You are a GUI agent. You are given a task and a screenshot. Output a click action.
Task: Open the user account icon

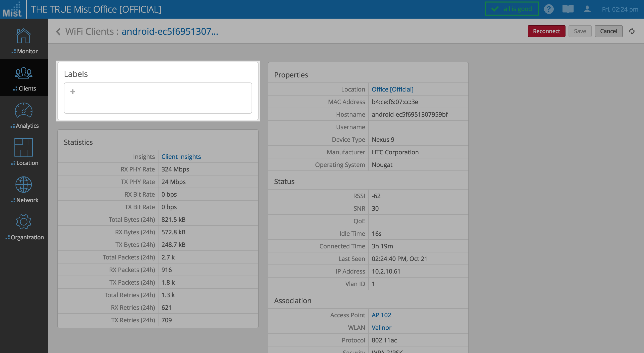(x=587, y=9)
